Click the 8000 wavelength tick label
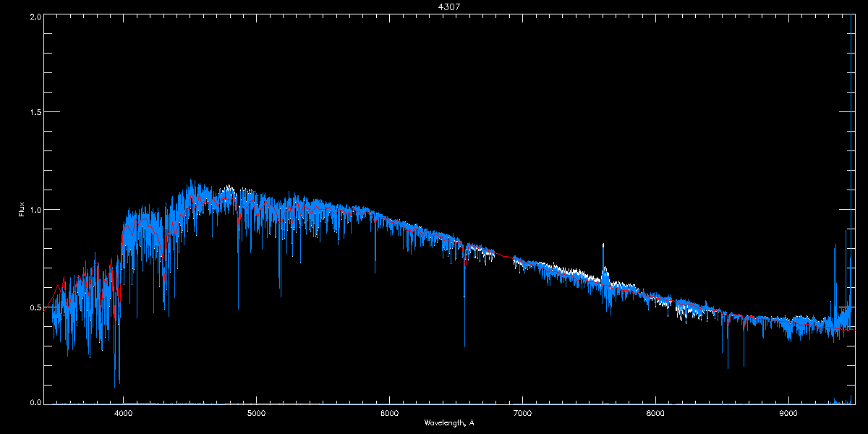 click(x=655, y=414)
